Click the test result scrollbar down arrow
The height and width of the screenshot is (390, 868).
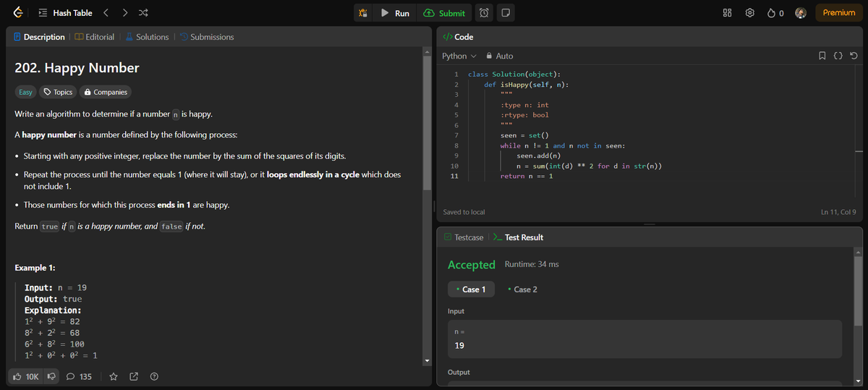click(859, 381)
